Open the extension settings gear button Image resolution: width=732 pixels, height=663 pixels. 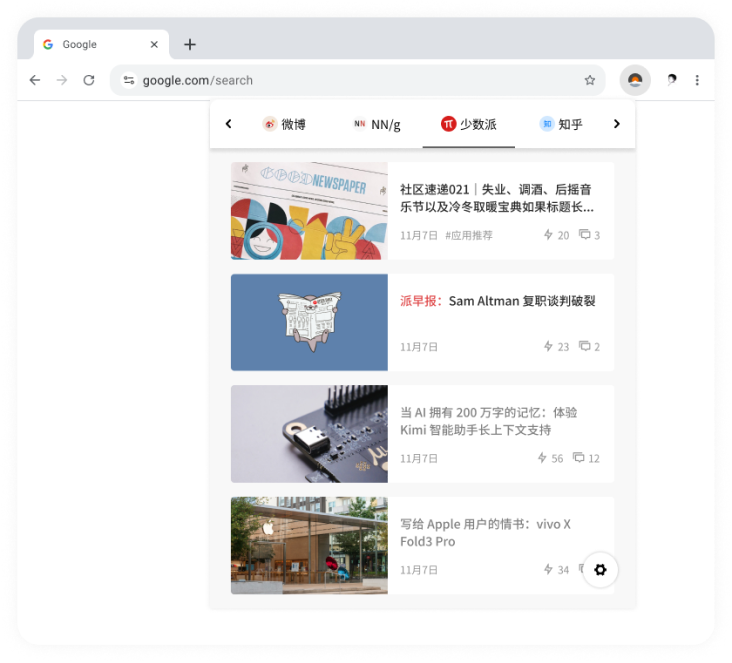point(600,570)
